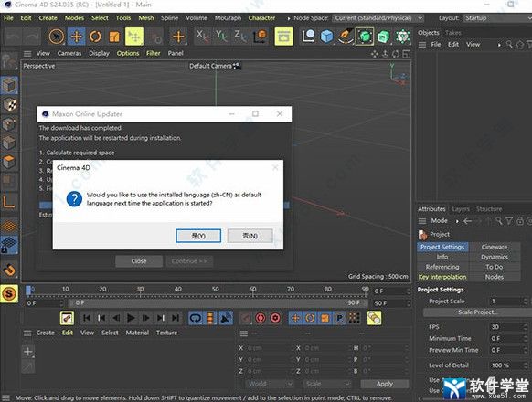Toggle Z-axis lock icon
Viewport: 532px width, 402px height.
[240, 36]
